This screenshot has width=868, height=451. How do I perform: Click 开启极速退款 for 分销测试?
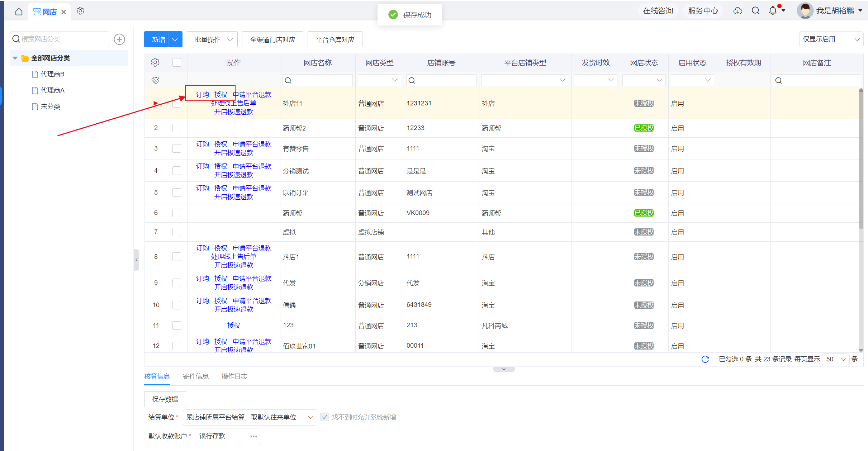point(234,175)
